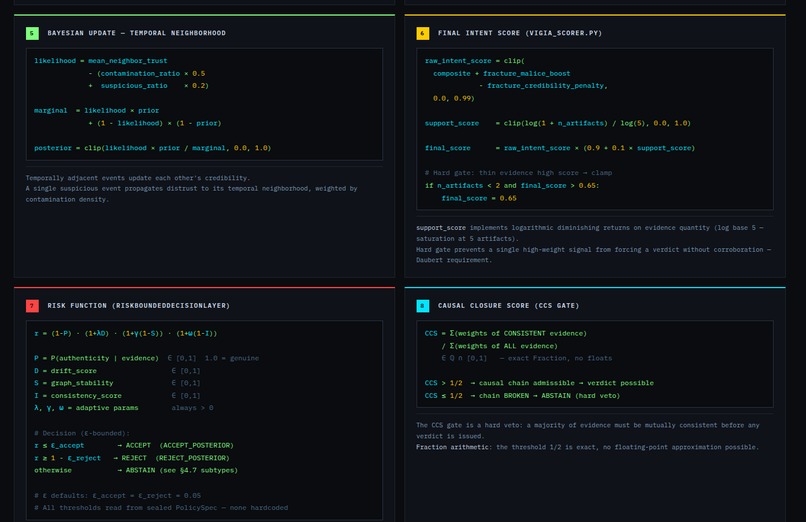This screenshot has height=522, width=806.
Task: Click the "support_score = clip(log(..." line
Action: (558, 123)
